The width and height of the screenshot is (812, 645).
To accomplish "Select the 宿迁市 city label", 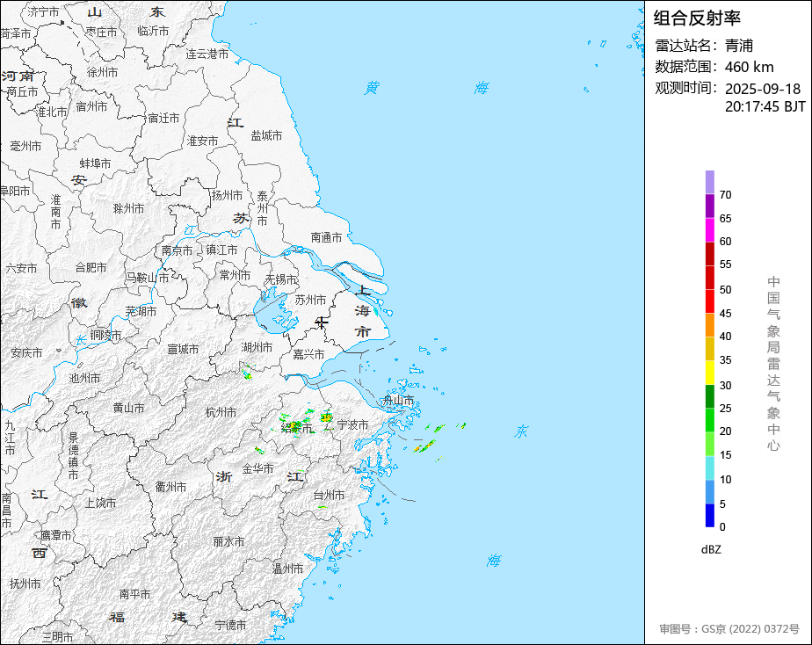I will (x=163, y=118).
